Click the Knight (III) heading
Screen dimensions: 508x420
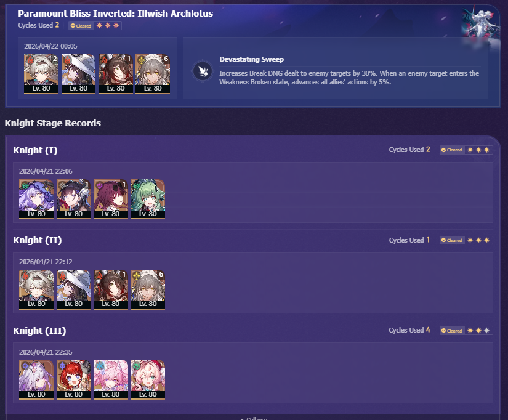pos(39,331)
